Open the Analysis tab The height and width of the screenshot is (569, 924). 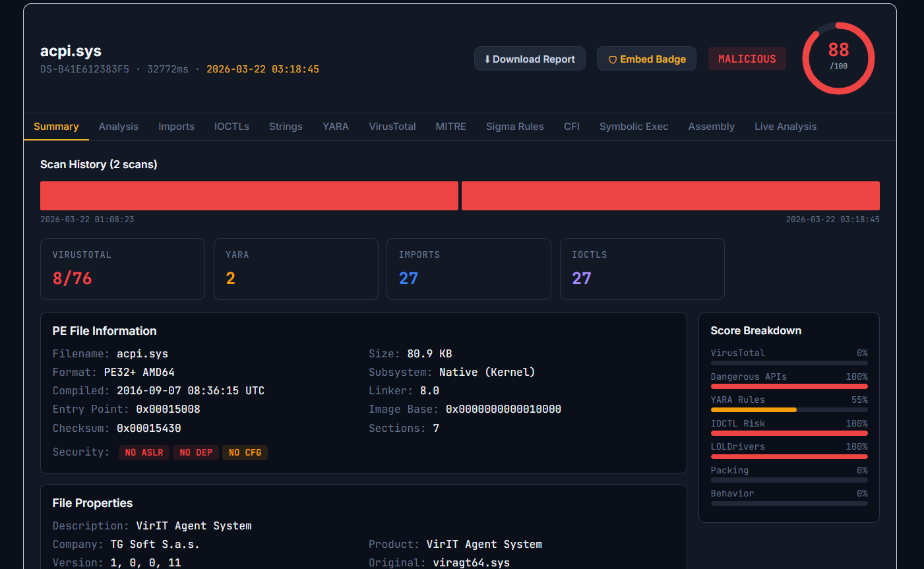(119, 127)
